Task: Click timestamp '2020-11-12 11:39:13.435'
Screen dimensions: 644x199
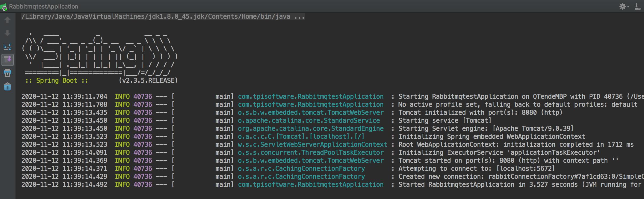Action: click(64, 113)
